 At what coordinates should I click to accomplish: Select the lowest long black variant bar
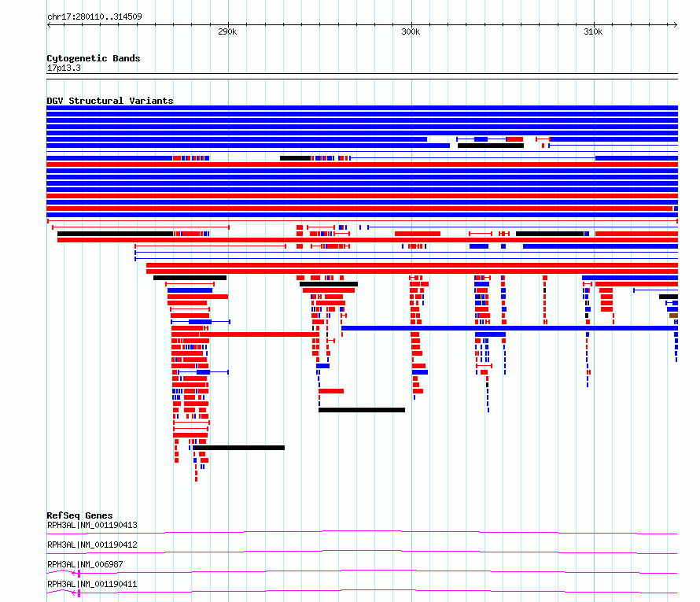[239, 448]
